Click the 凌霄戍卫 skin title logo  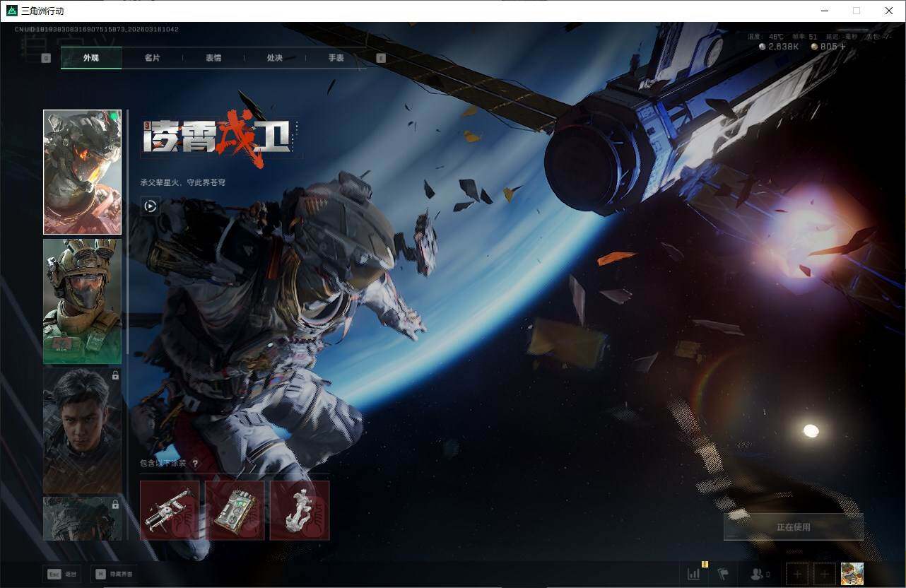(221, 141)
